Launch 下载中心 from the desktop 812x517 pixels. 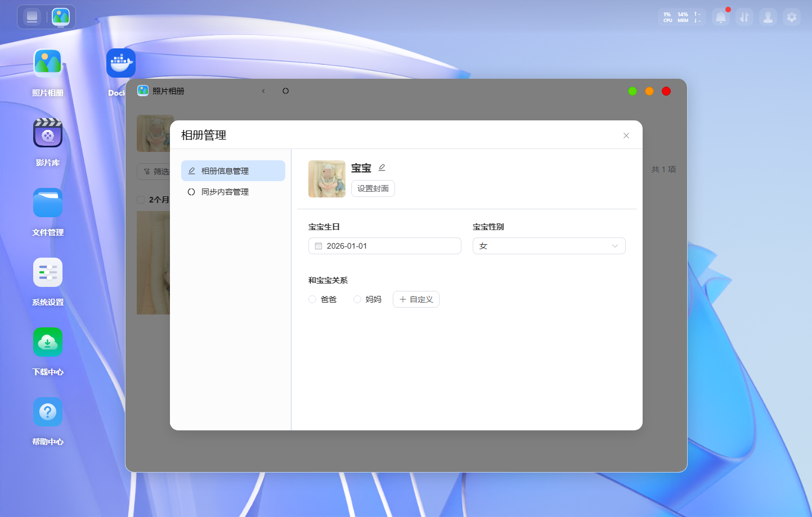pyautogui.click(x=48, y=342)
